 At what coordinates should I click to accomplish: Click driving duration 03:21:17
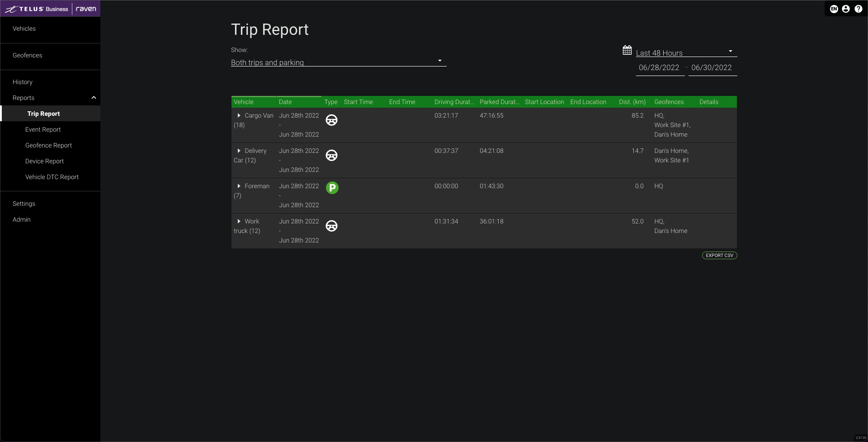coord(446,115)
